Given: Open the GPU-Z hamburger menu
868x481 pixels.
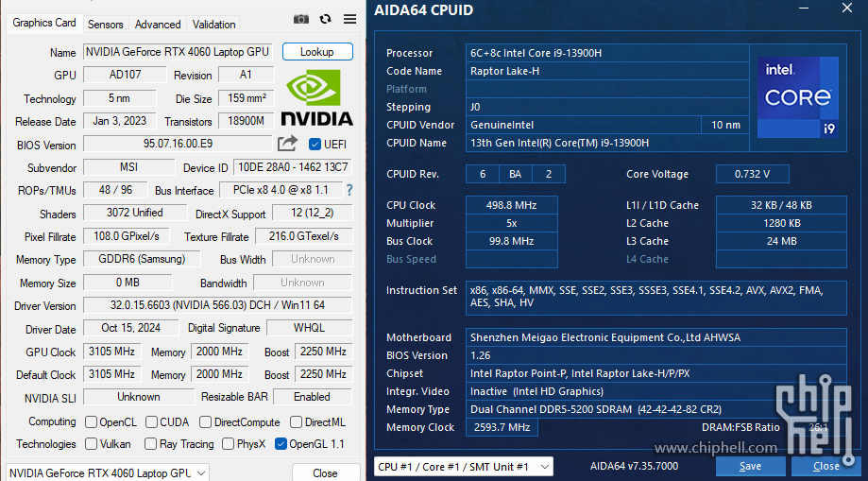Looking at the screenshot, I should click(x=349, y=20).
